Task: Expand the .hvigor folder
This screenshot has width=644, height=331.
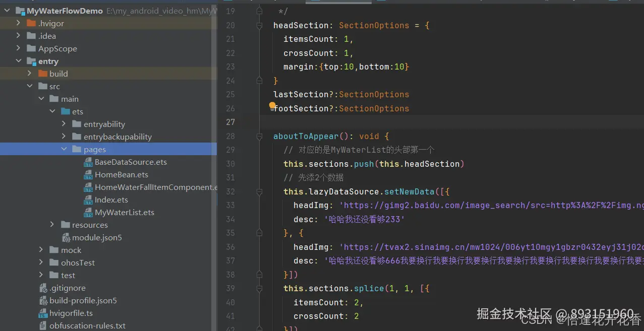Action: tap(19, 23)
